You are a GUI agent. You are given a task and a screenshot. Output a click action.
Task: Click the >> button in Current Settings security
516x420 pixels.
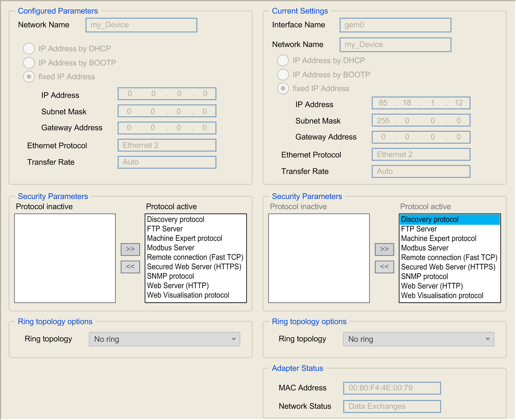[384, 249]
